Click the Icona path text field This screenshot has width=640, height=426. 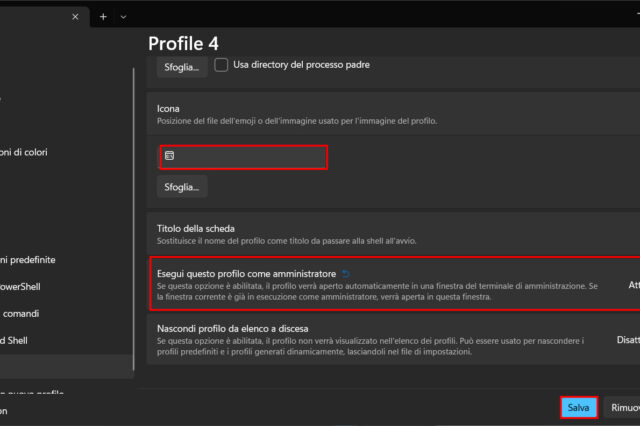tap(243, 157)
